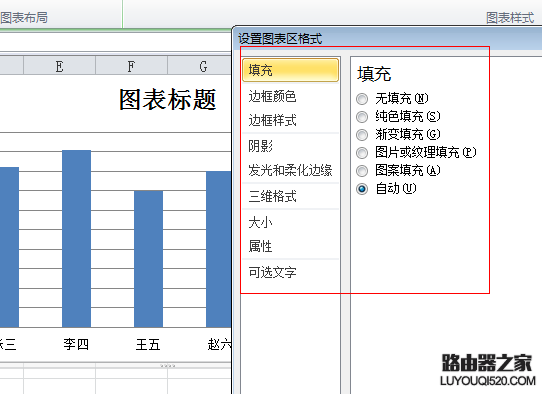Select the 纯色填充 radio button
This screenshot has width=542, height=394.
(362, 117)
